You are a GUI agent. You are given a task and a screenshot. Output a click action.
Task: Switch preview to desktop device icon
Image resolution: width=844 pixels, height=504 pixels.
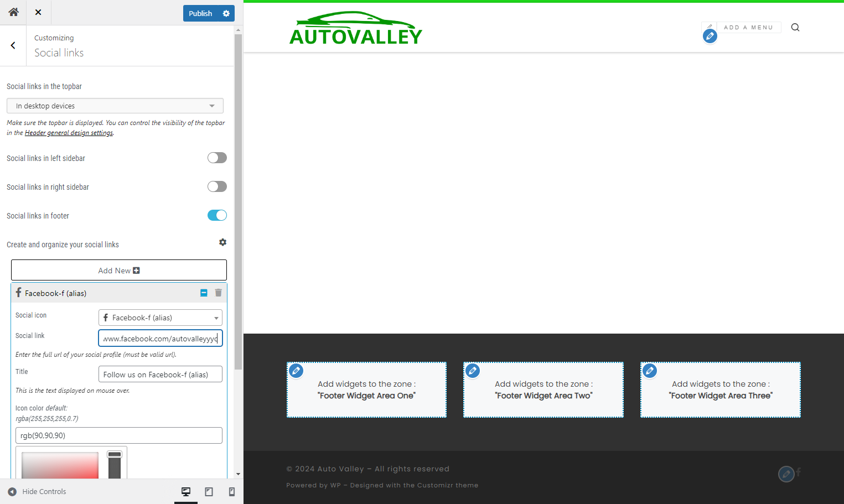(186, 491)
